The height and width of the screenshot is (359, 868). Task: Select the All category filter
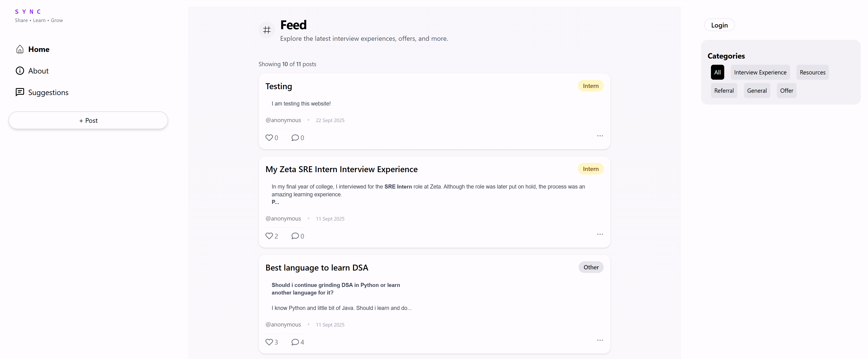tap(717, 72)
